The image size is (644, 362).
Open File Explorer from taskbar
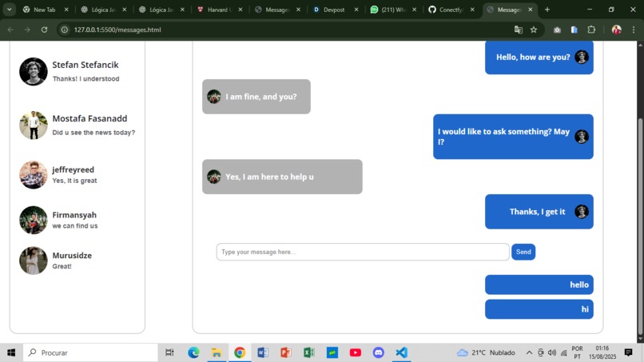(217, 352)
